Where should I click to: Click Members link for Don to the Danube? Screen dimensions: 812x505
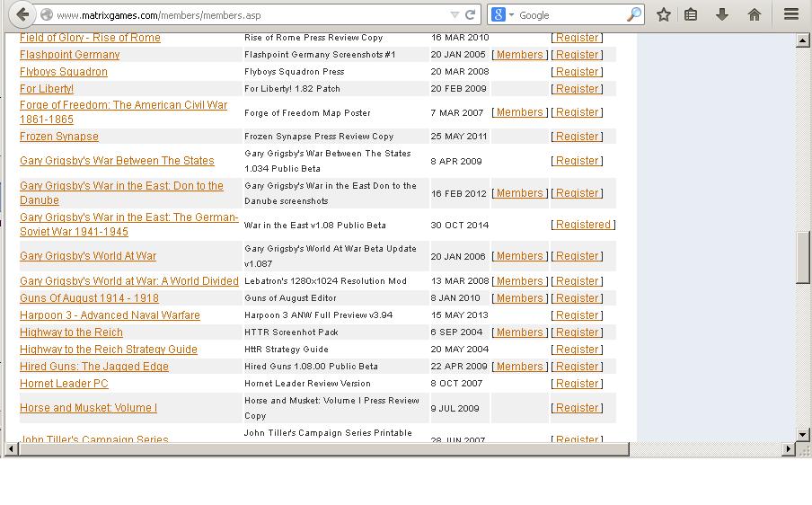[x=519, y=192]
